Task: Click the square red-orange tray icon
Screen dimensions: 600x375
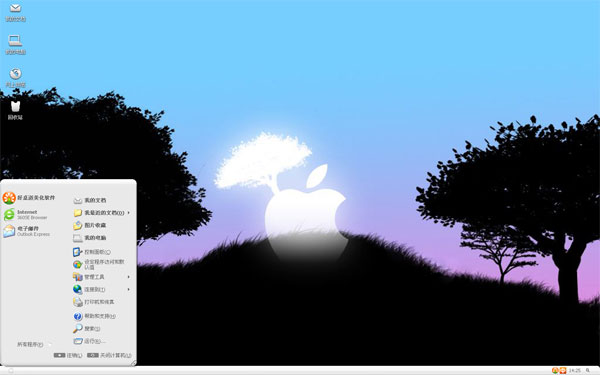Action: (563, 370)
